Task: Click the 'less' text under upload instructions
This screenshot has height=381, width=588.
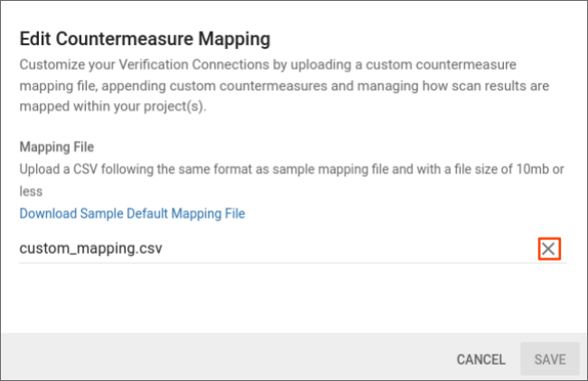Action: click(31, 191)
